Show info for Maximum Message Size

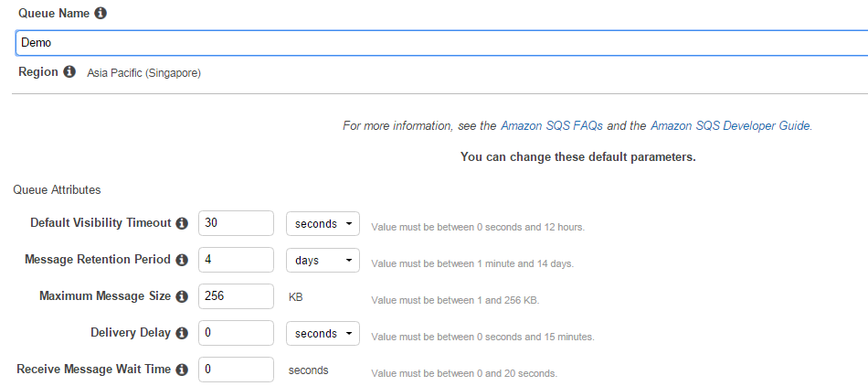click(x=182, y=296)
